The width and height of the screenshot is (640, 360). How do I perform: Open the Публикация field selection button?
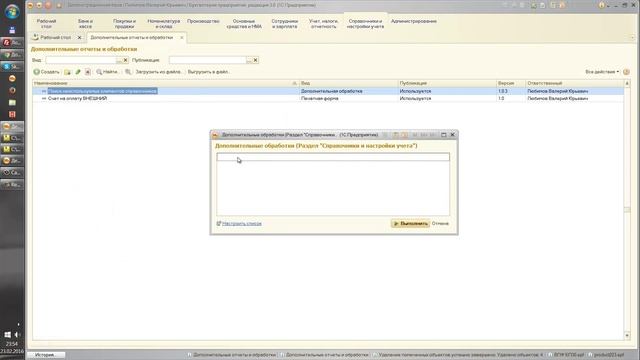249,60
